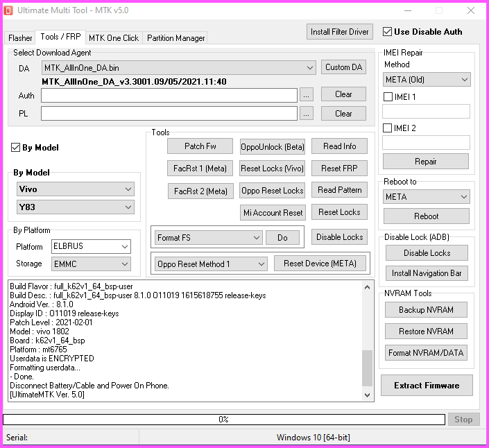Screen dimensions: 489x448
Task: Click the Read Pattern button
Action: 339,190
